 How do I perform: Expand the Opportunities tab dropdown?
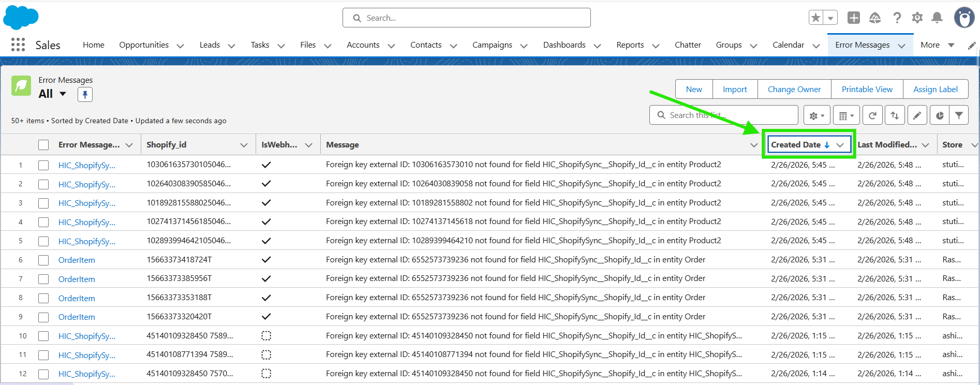point(180,46)
